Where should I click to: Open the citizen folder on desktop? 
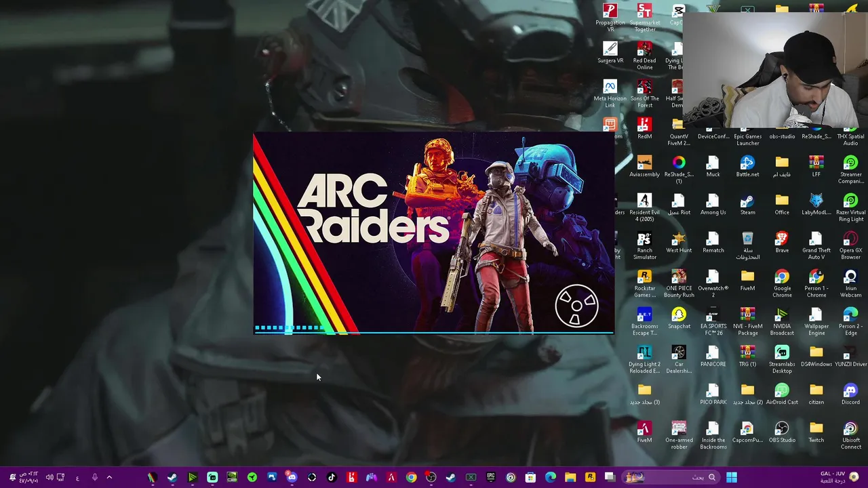click(x=816, y=394)
